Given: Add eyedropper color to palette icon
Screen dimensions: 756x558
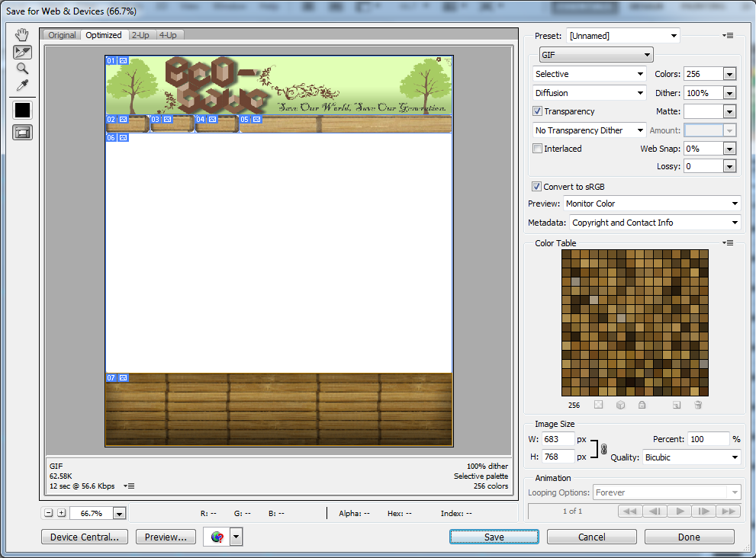Looking at the screenshot, I should click(x=677, y=405).
